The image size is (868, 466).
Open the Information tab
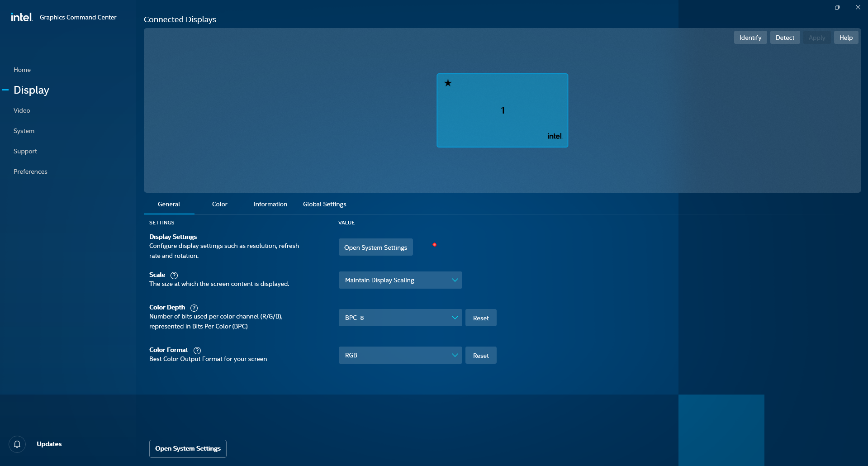click(270, 204)
